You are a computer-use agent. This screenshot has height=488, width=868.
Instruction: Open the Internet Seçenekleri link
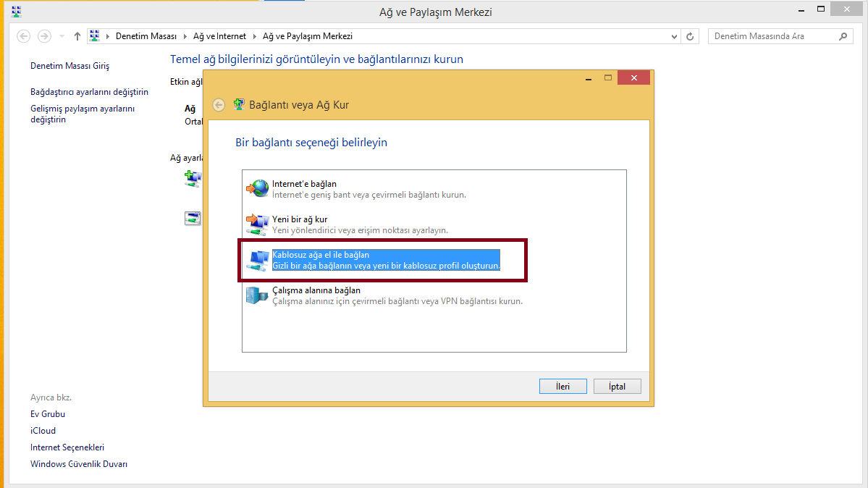pyautogui.click(x=67, y=447)
